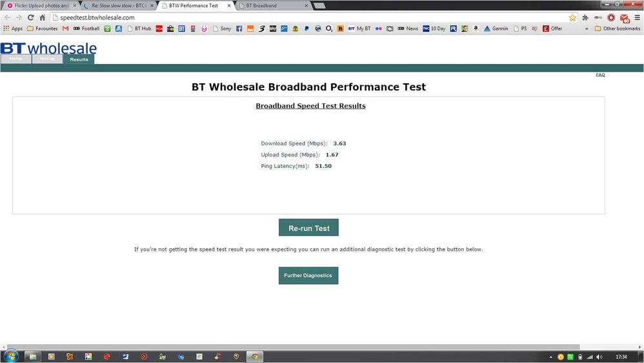
Task: Open the O2 bookmark icon
Action: click(x=329, y=28)
